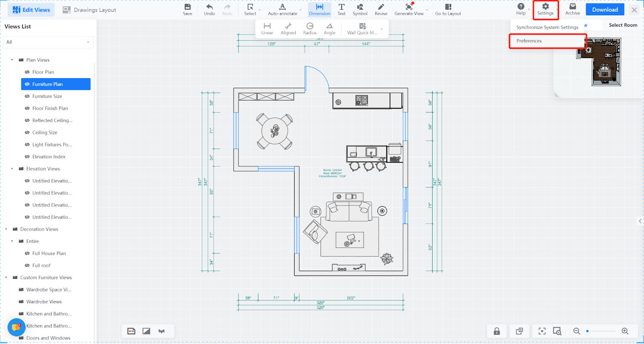Collapse the Elevation Views folder
Image resolution: width=644 pixels, height=344 pixels.
click(x=12, y=169)
